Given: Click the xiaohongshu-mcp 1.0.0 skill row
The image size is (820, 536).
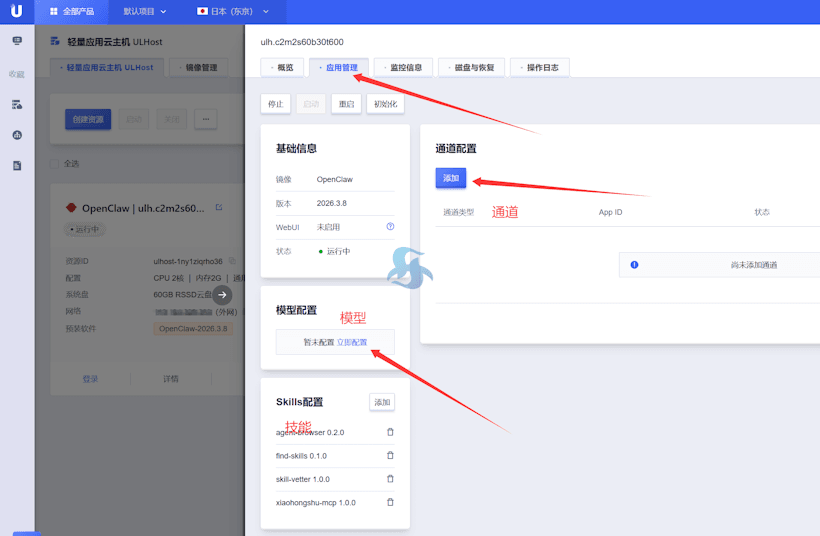Looking at the screenshot, I should click(x=335, y=503).
